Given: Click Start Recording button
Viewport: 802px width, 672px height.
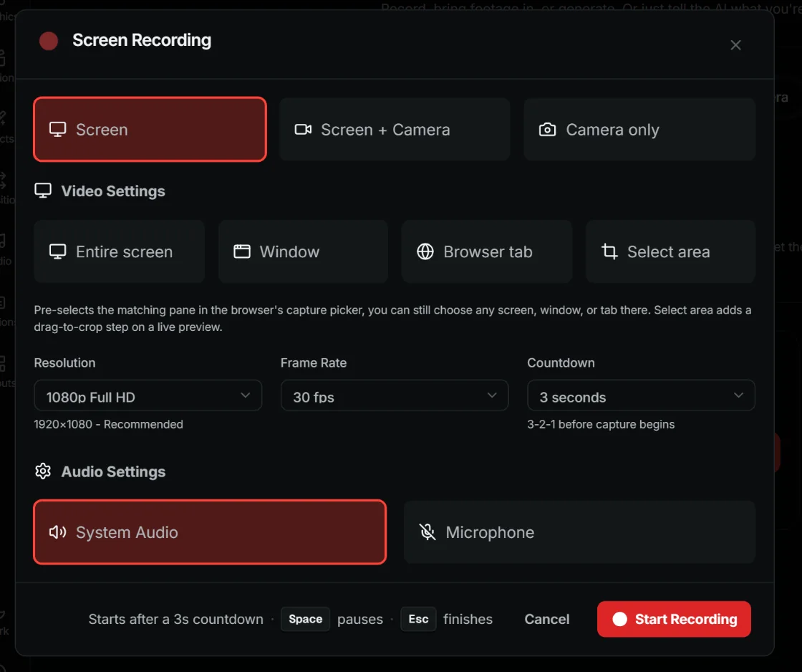Looking at the screenshot, I should [x=674, y=619].
